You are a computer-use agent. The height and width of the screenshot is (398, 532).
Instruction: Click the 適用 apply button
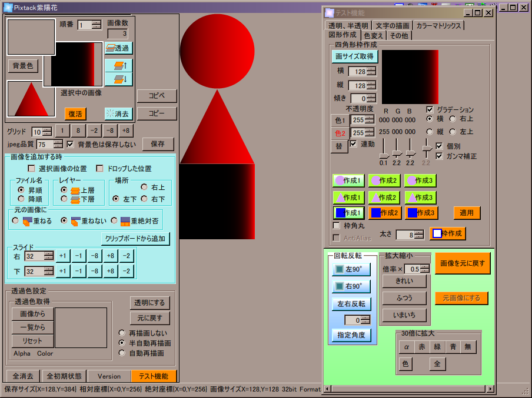[x=467, y=213]
